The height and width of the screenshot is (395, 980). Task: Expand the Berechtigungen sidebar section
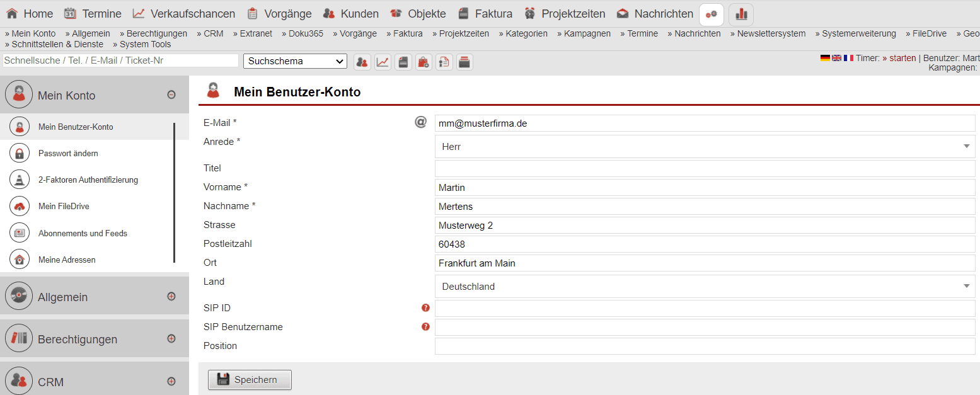(x=171, y=339)
